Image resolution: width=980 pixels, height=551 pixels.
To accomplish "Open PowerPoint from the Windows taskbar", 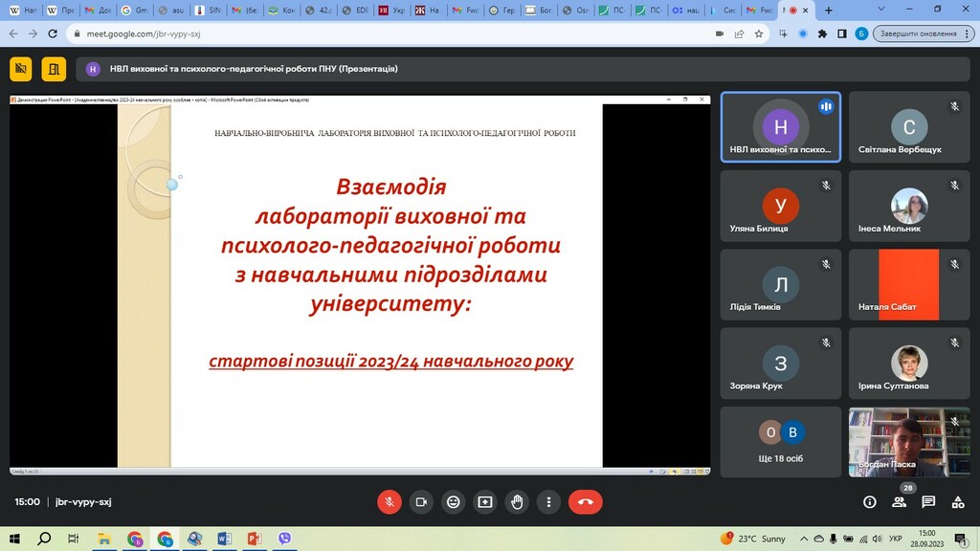I will pyautogui.click(x=255, y=539).
